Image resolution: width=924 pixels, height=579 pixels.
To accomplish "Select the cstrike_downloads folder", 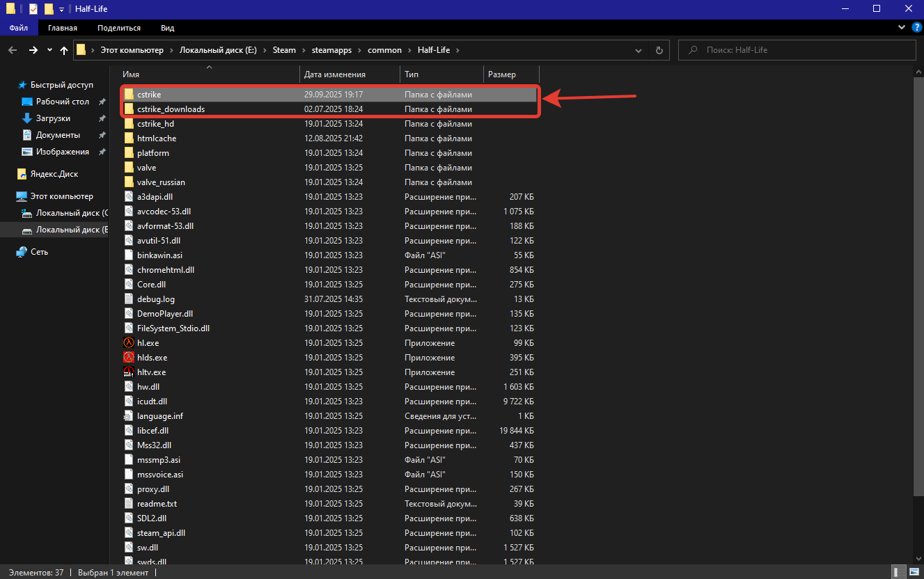I will point(171,109).
